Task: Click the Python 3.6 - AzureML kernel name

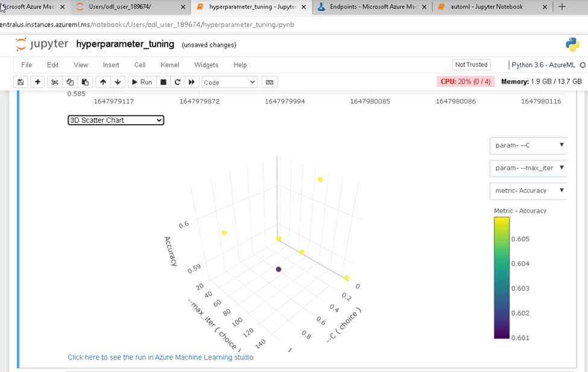Action: click(x=543, y=65)
